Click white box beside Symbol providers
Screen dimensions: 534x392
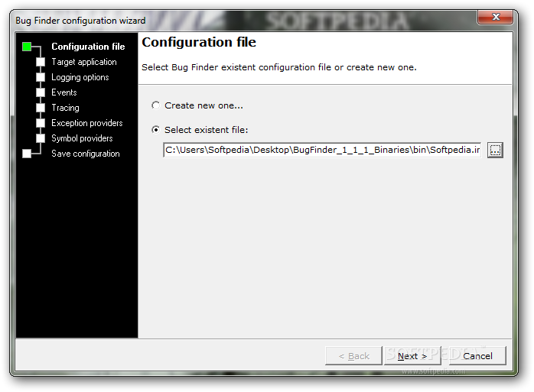click(x=41, y=138)
